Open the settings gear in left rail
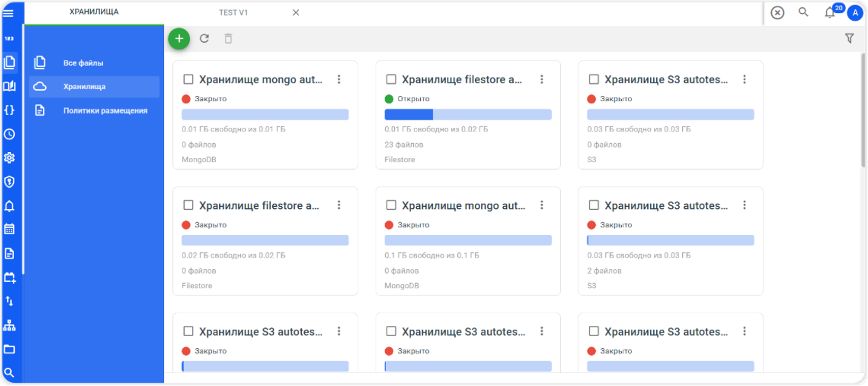868x386 pixels. click(x=9, y=158)
